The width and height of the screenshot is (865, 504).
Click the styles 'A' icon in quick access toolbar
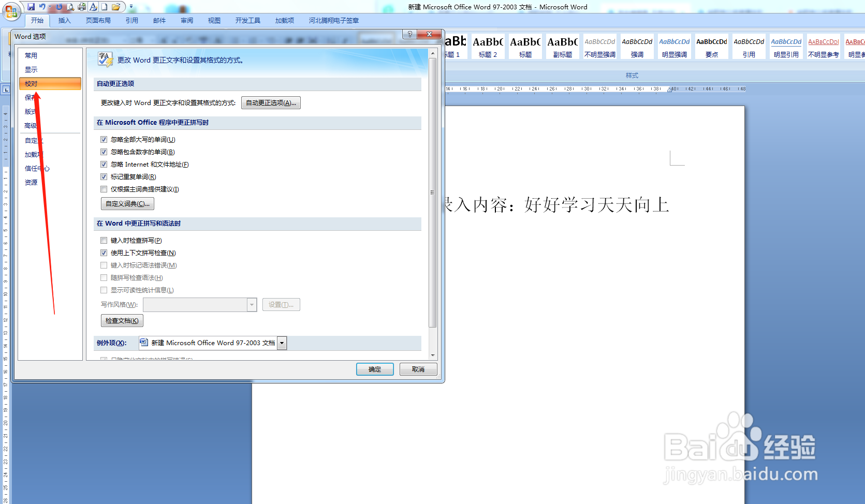coord(93,7)
